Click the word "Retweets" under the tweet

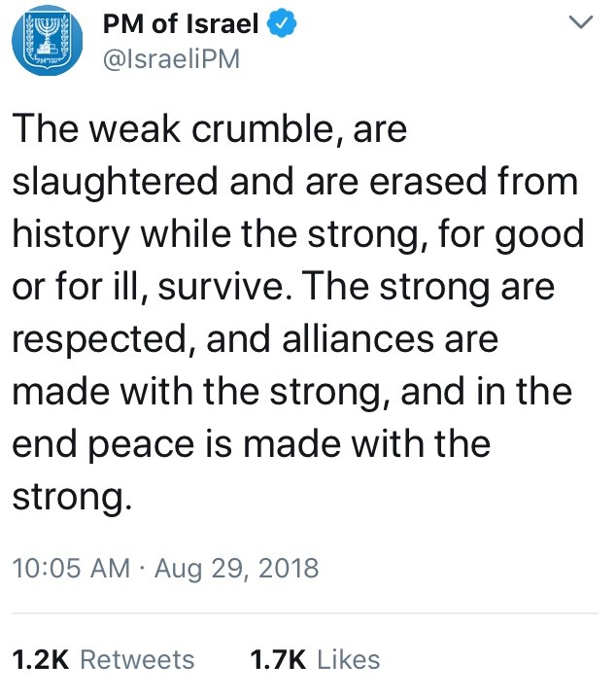pos(137,660)
